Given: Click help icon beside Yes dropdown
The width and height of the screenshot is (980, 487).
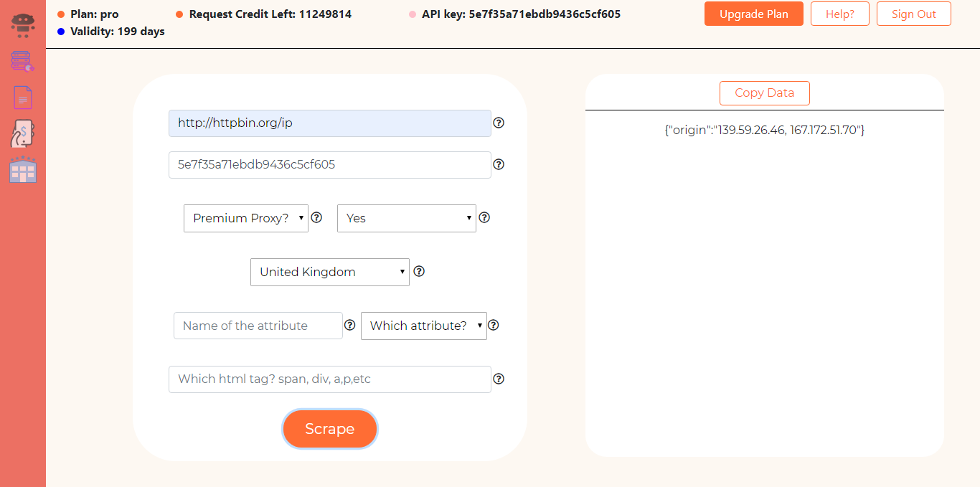Looking at the screenshot, I should click(x=484, y=217).
